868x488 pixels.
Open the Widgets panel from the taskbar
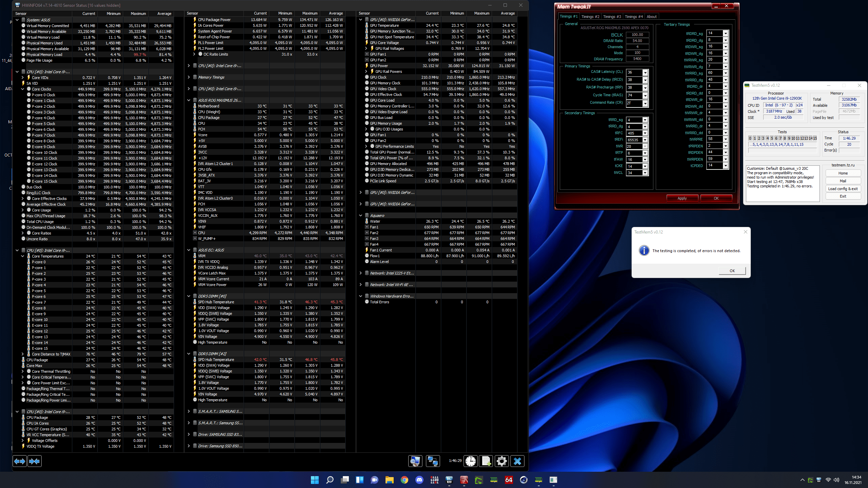pyautogui.click(x=360, y=480)
